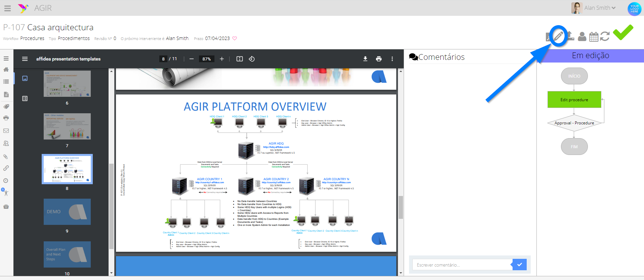Click the intervenient name Alan Smith

pyautogui.click(x=177, y=38)
